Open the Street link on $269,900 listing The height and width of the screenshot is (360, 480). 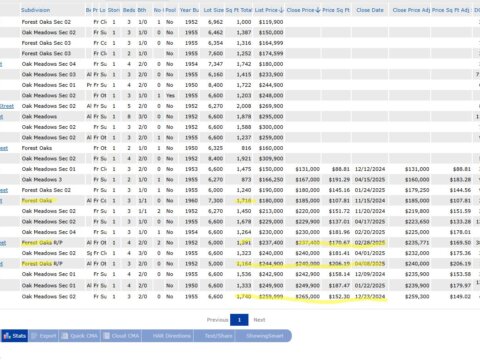click(7, 106)
